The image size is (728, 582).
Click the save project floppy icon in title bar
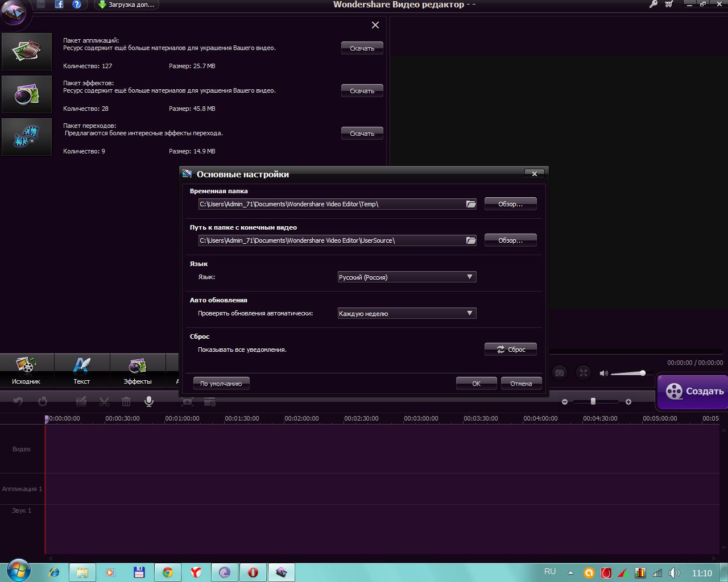point(40,5)
